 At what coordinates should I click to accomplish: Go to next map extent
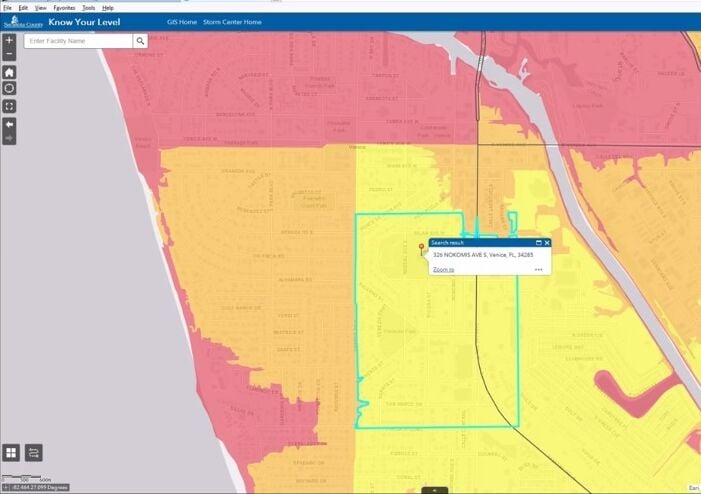tap(9, 137)
